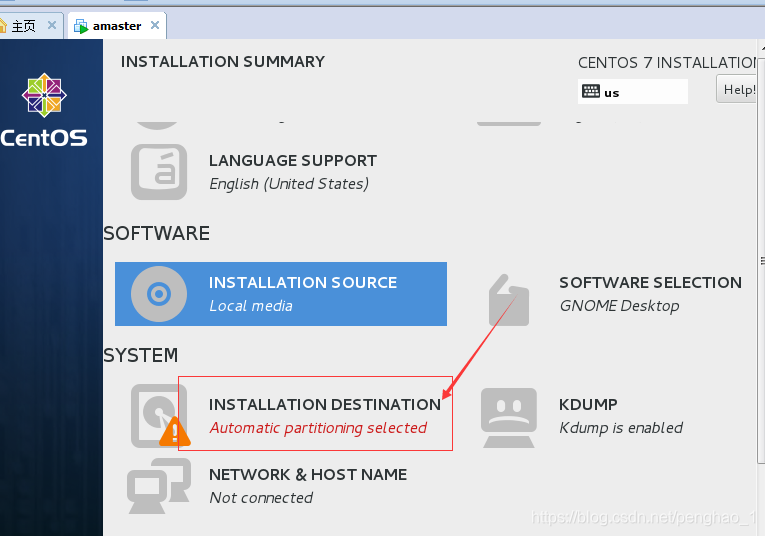Screen dimensions: 765x536
Task: Switch to the amaster tab
Action: (x=117, y=26)
